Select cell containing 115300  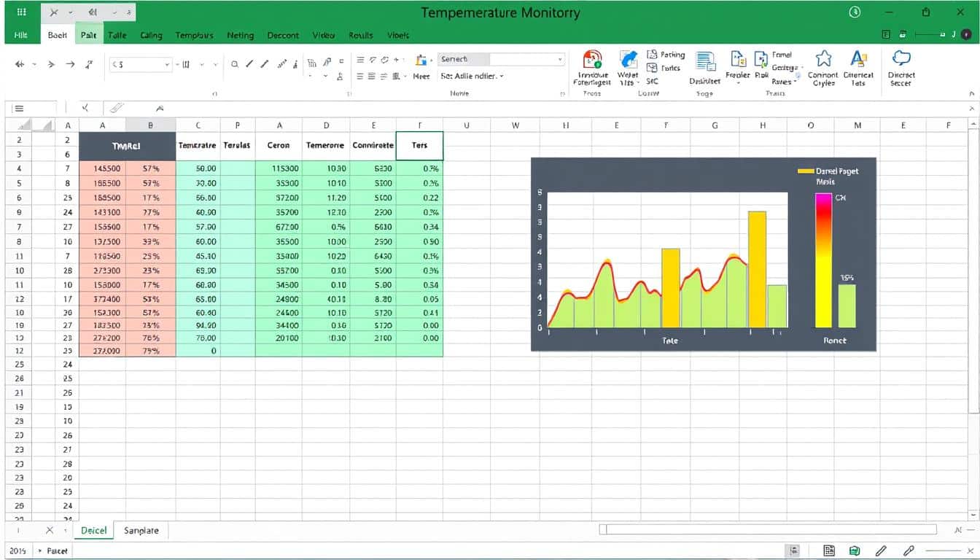[279, 168]
